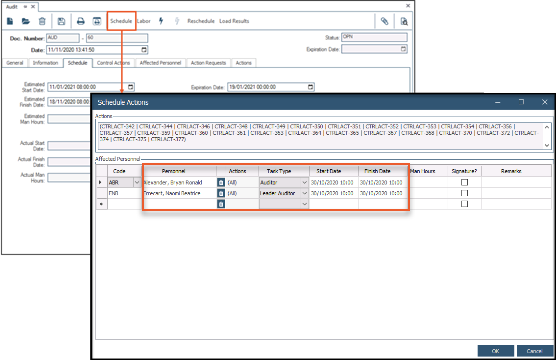
Task: Click actions selector icon in the empty new row
Action: (x=221, y=204)
